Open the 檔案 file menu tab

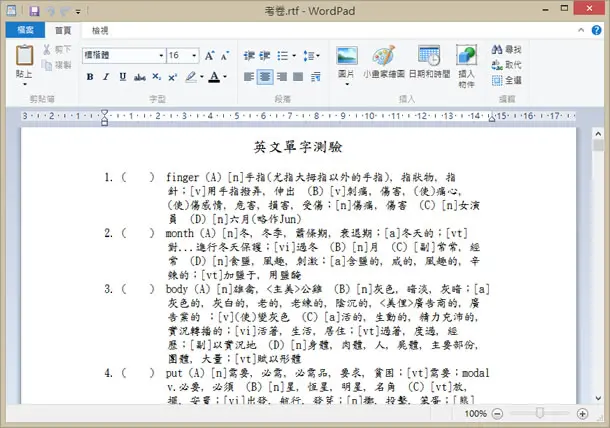(x=25, y=30)
